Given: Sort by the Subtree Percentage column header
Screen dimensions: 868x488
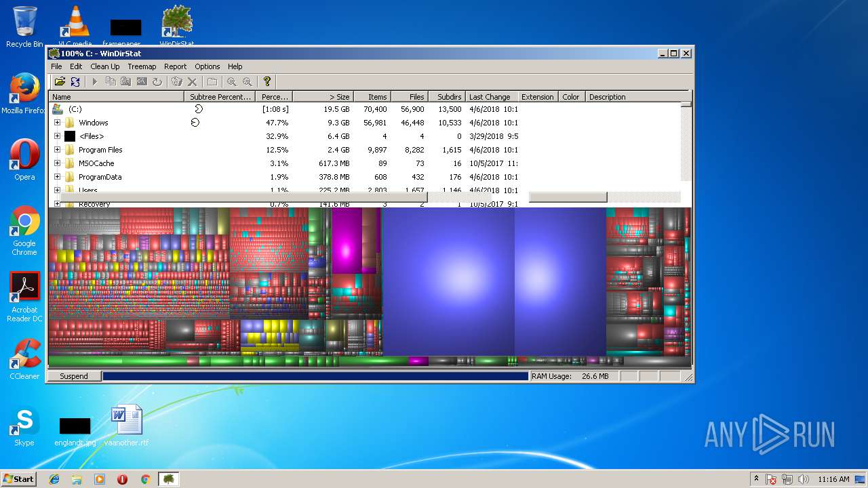Looking at the screenshot, I should coord(220,97).
